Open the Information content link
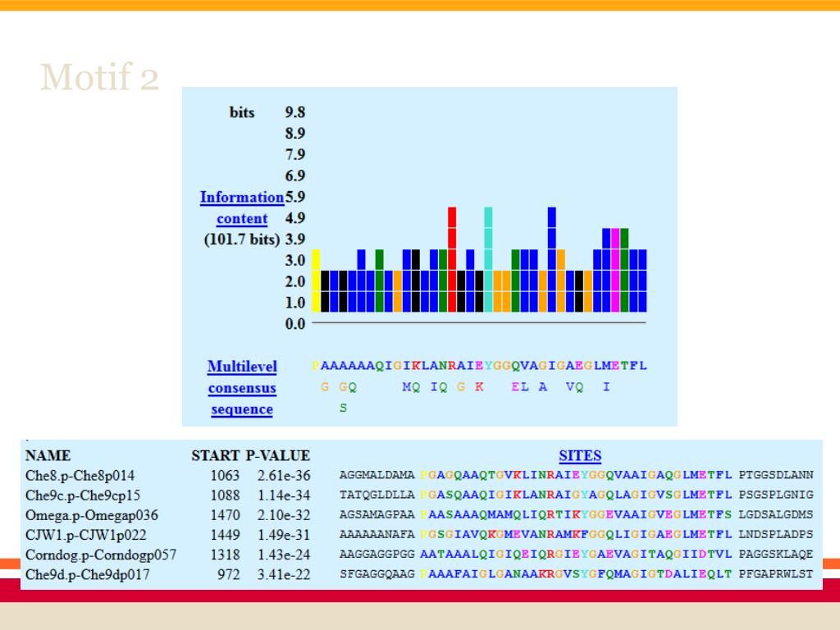Image resolution: width=840 pixels, height=630 pixels. 241,198
